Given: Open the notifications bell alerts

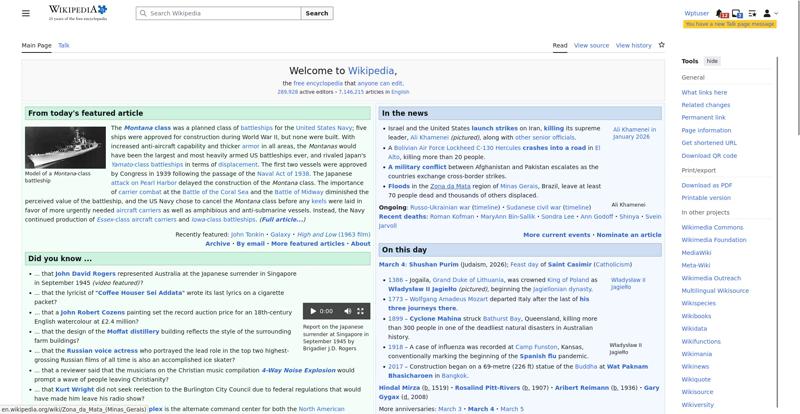Looking at the screenshot, I should pyautogui.click(x=722, y=13).
